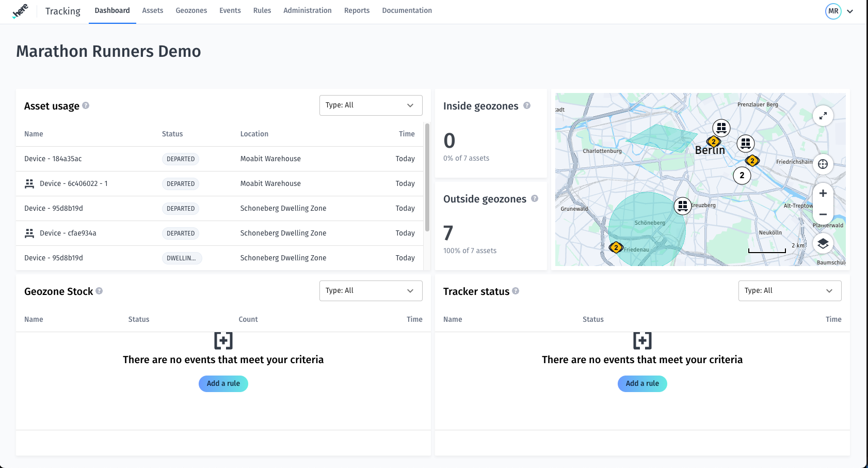Switch to the Geozones tab
868x468 pixels.
(x=191, y=10)
